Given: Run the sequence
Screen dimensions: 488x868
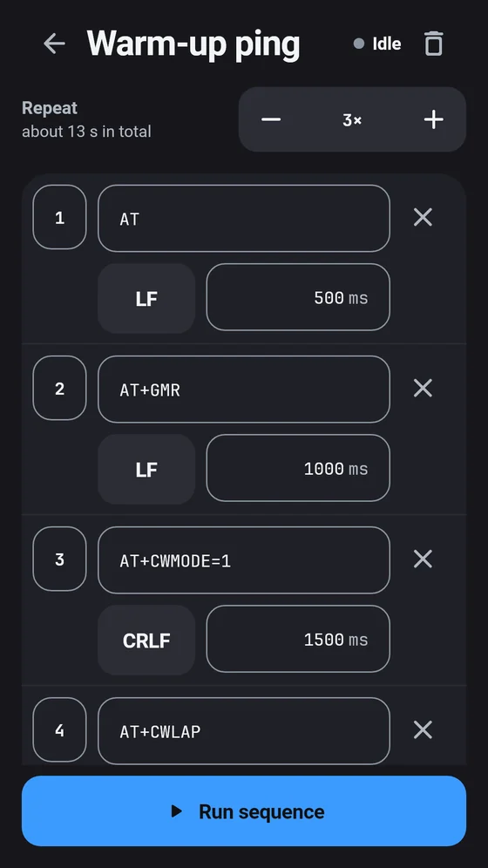Looking at the screenshot, I should (x=244, y=811).
